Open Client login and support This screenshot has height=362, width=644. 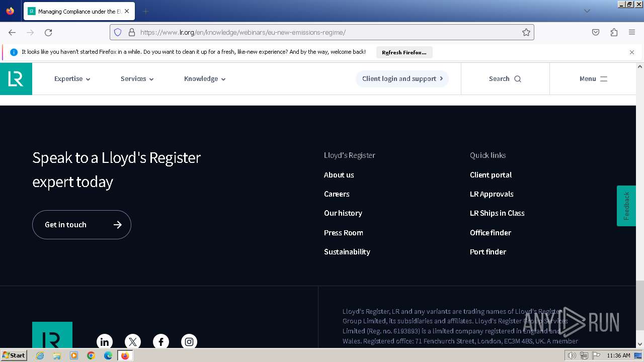tap(402, 79)
